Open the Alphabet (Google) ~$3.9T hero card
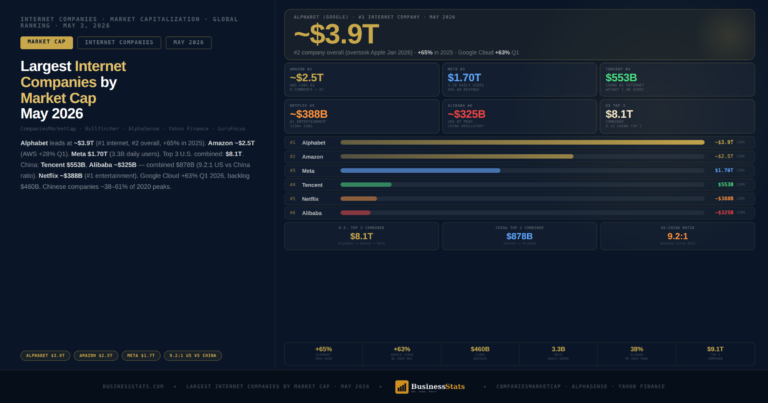 click(519, 35)
